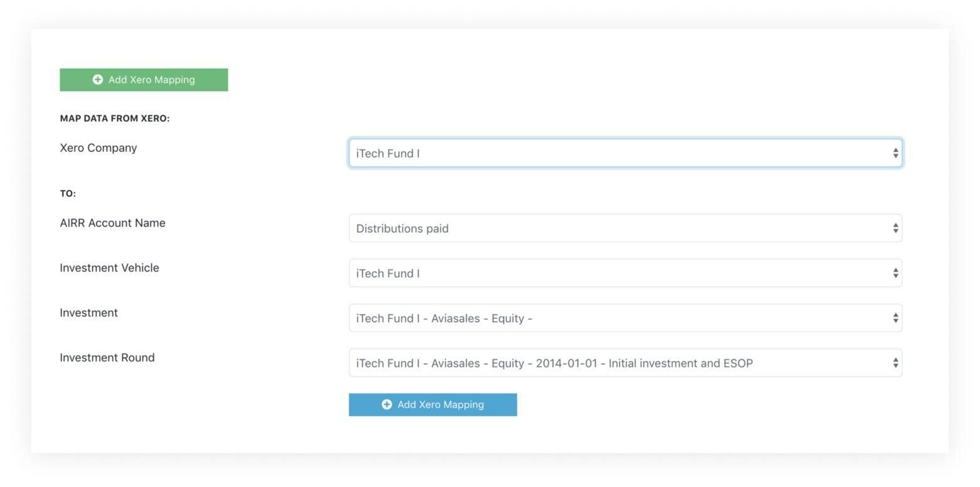This screenshot has height=487, width=980.
Task: Click the plus icon in green button
Action: point(98,80)
